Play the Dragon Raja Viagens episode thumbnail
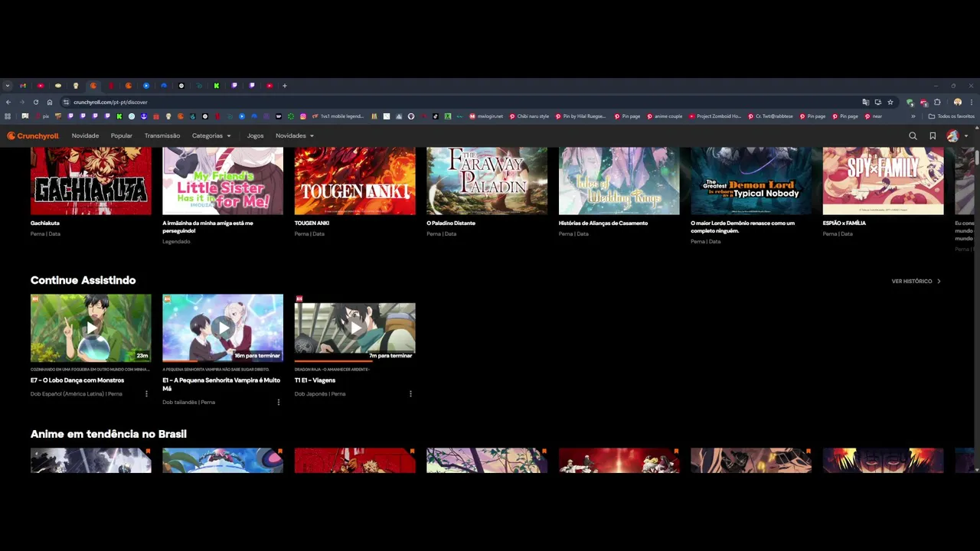The height and width of the screenshot is (551, 980). [x=355, y=328]
